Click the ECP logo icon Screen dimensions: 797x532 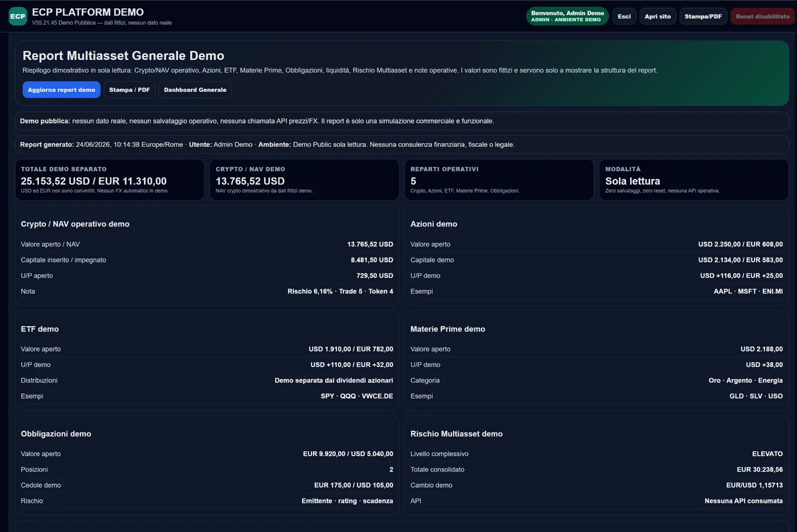pos(18,16)
